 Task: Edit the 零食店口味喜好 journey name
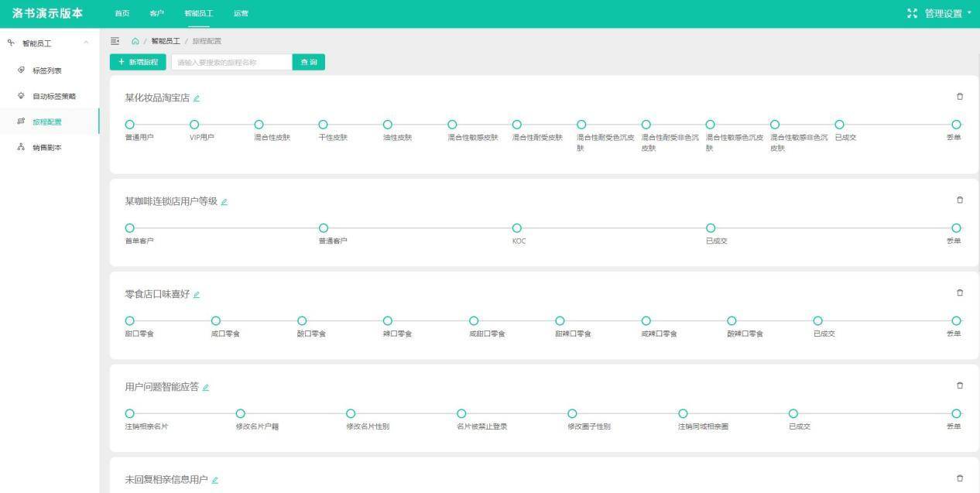click(x=197, y=295)
